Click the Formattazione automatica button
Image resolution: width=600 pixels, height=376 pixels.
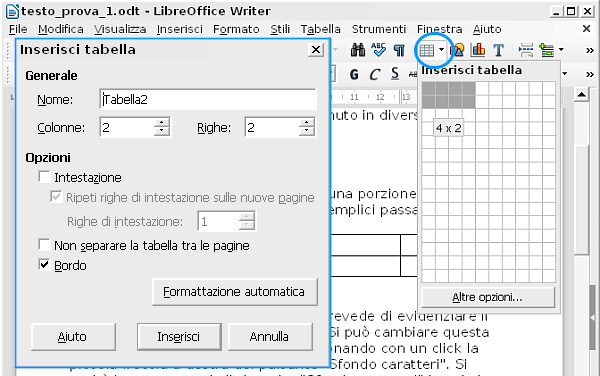pos(235,292)
